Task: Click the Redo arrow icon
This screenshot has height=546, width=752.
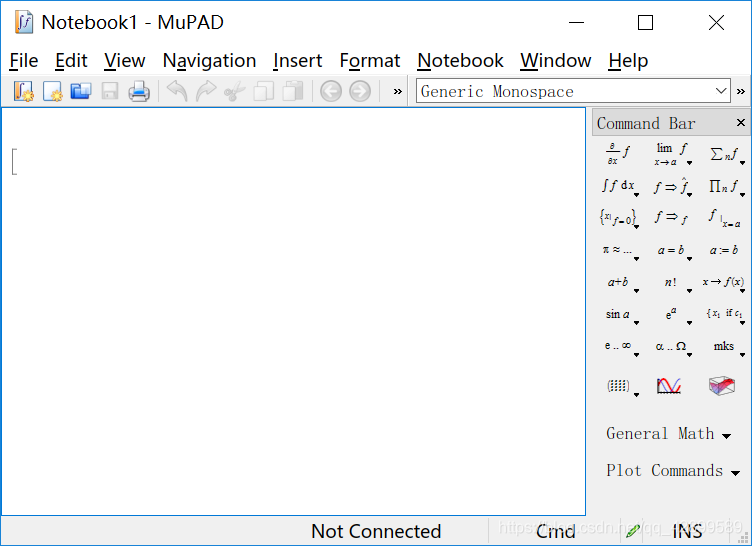Action: 206,91
